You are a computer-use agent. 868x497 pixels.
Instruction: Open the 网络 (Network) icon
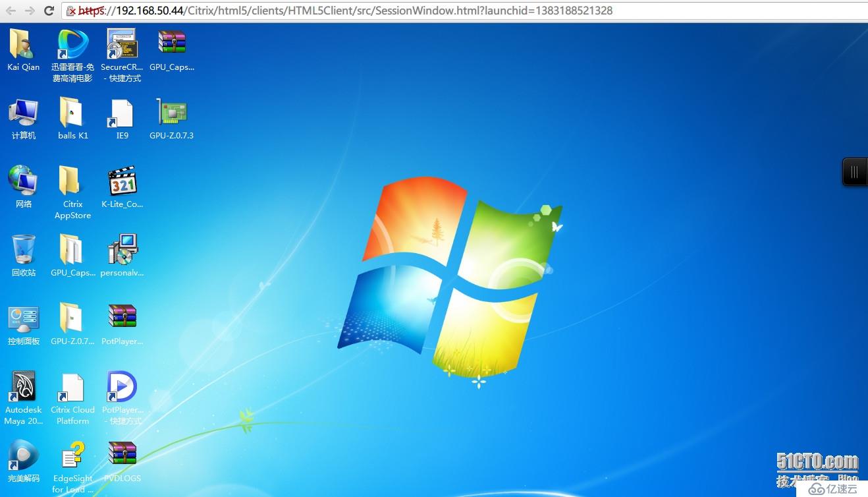[x=23, y=181]
